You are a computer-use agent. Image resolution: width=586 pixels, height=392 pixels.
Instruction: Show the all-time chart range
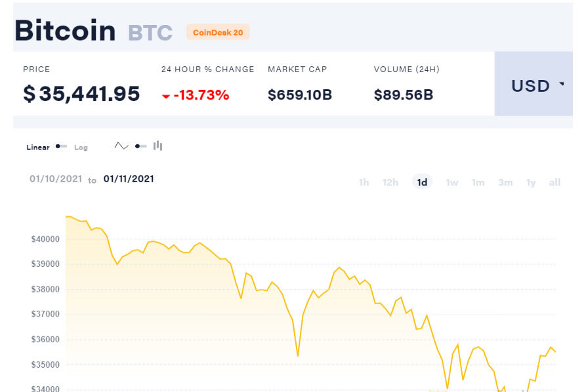tap(555, 182)
